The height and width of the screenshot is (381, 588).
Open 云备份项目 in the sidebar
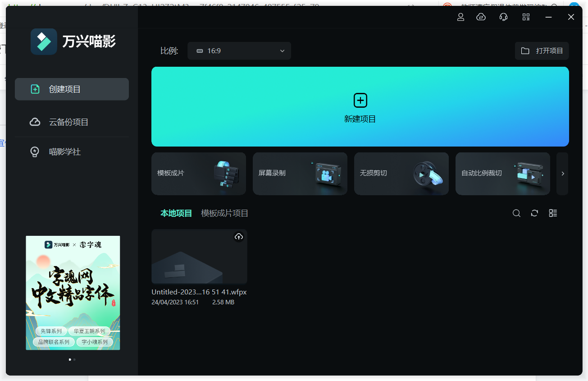click(x=72, y=122)
